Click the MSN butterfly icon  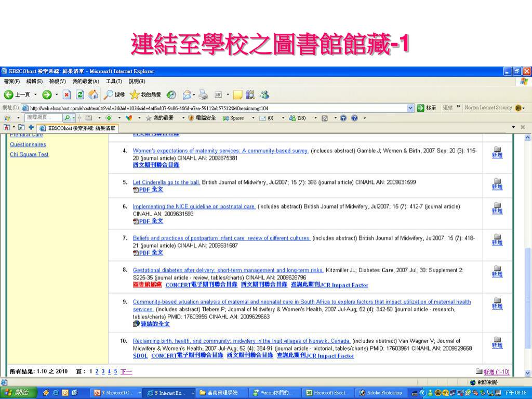(x=129, y=118)
